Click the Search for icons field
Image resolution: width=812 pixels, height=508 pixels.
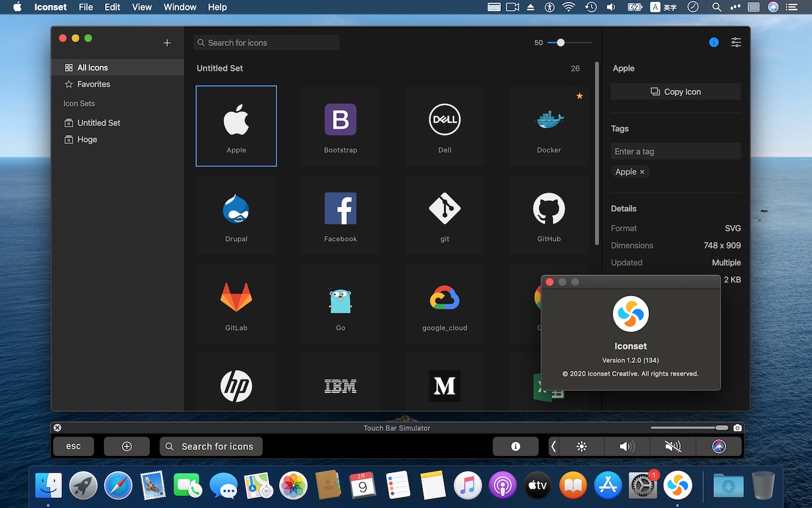266,42
